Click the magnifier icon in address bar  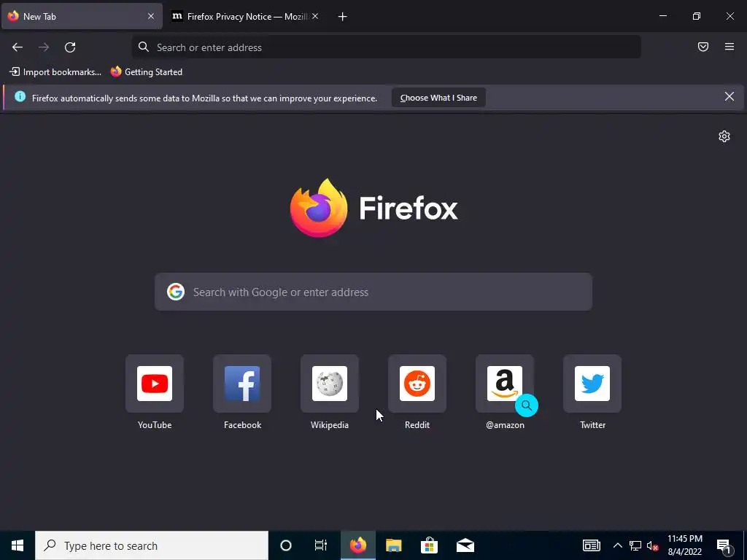click(x=144, y=47)
